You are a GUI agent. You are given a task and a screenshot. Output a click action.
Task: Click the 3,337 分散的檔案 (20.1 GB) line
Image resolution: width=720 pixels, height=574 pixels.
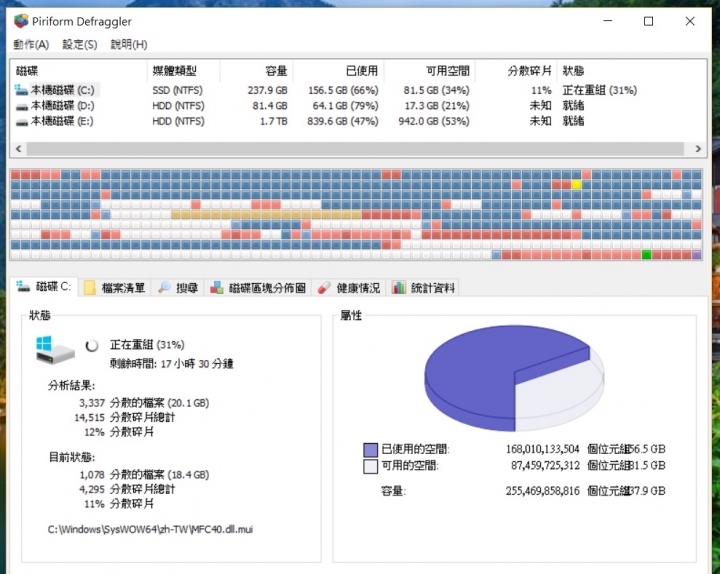click(144, 403)
